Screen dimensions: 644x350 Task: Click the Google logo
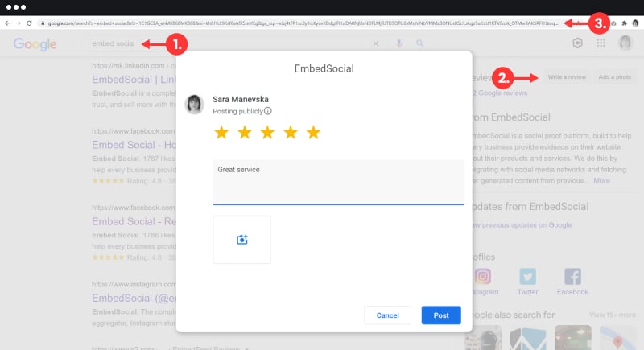coord(35,44)
